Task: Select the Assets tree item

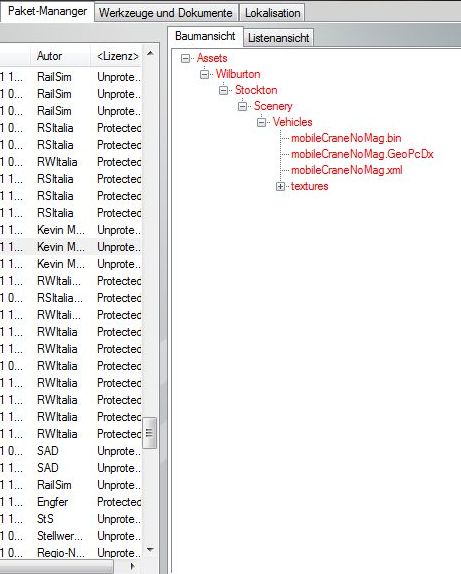Action: pyautogui.click(x=212, y=58)
